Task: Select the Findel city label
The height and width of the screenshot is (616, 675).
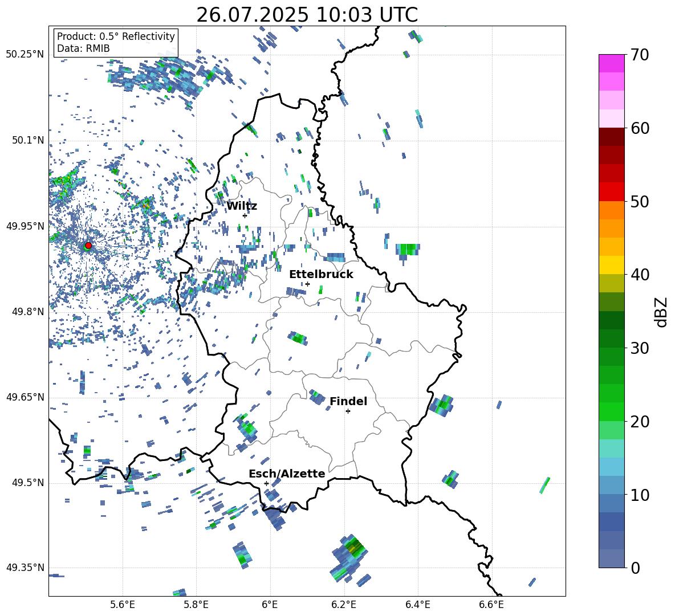Action: point(348,401)
